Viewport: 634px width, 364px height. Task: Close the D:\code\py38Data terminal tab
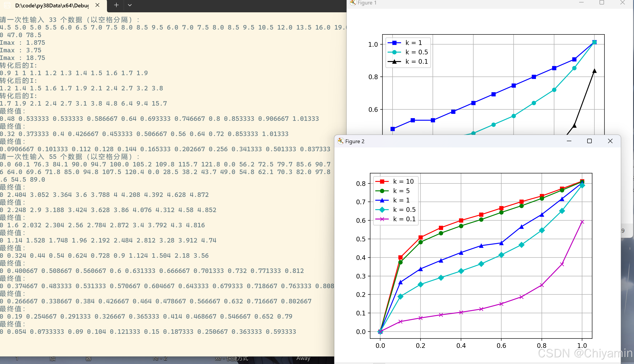pyautogui.click(x=98, y=5)
